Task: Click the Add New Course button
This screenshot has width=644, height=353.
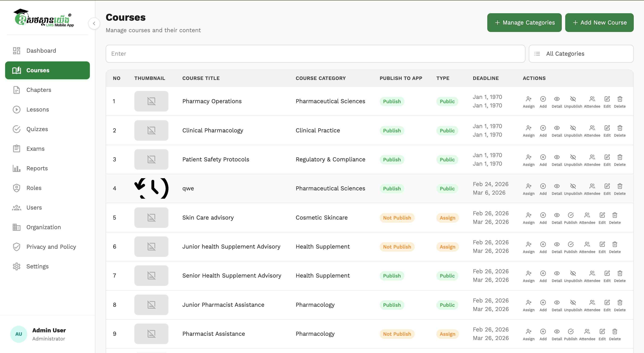Action: click(x=599, y=23)
